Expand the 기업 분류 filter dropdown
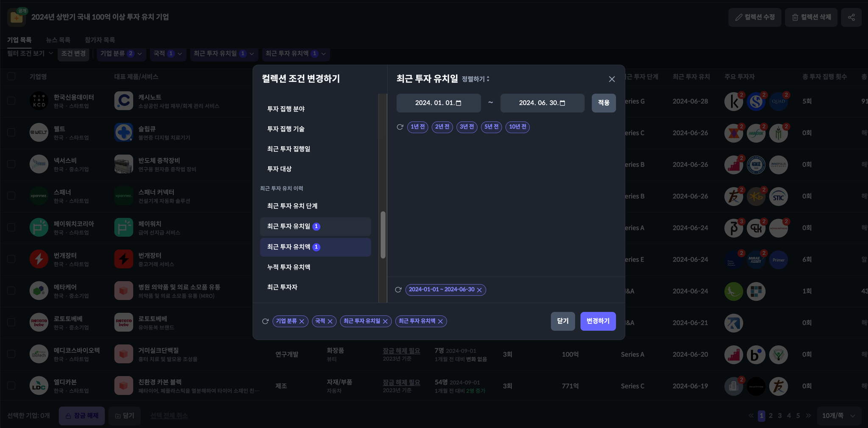Image resolution: width=868 pixels, height=428 pixels. click(121, 54)
